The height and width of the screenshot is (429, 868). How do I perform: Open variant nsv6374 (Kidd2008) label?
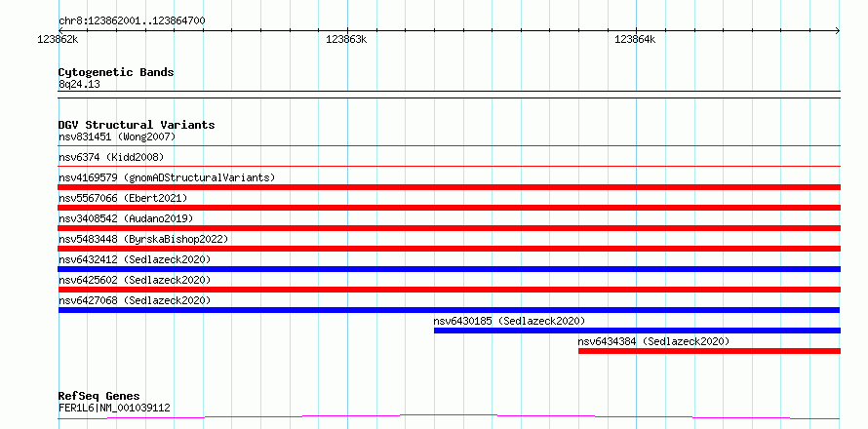111,157
